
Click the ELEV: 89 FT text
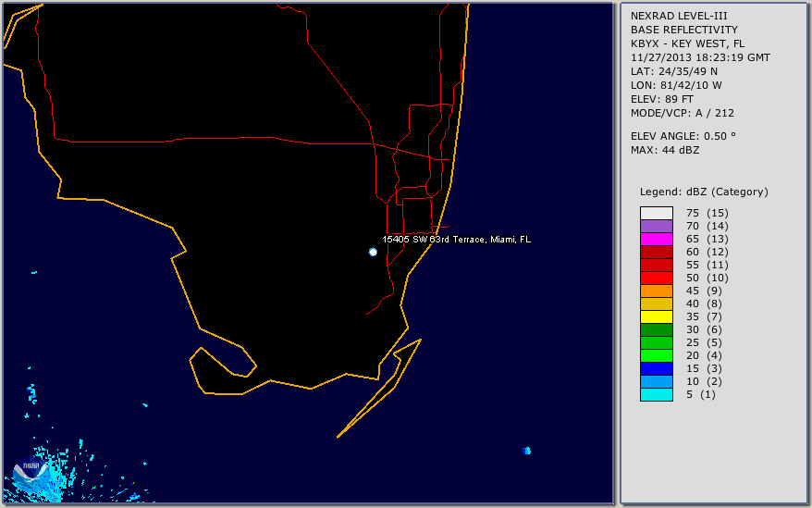pos(662,99)
